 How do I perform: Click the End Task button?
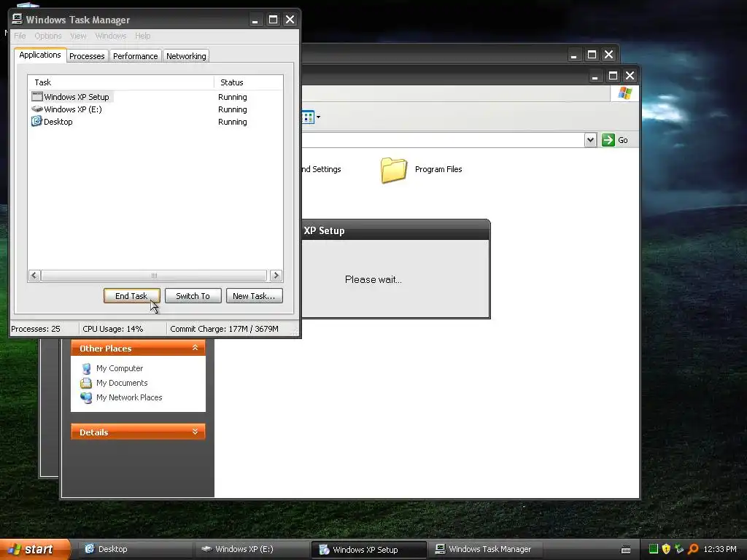coord(131,296)
